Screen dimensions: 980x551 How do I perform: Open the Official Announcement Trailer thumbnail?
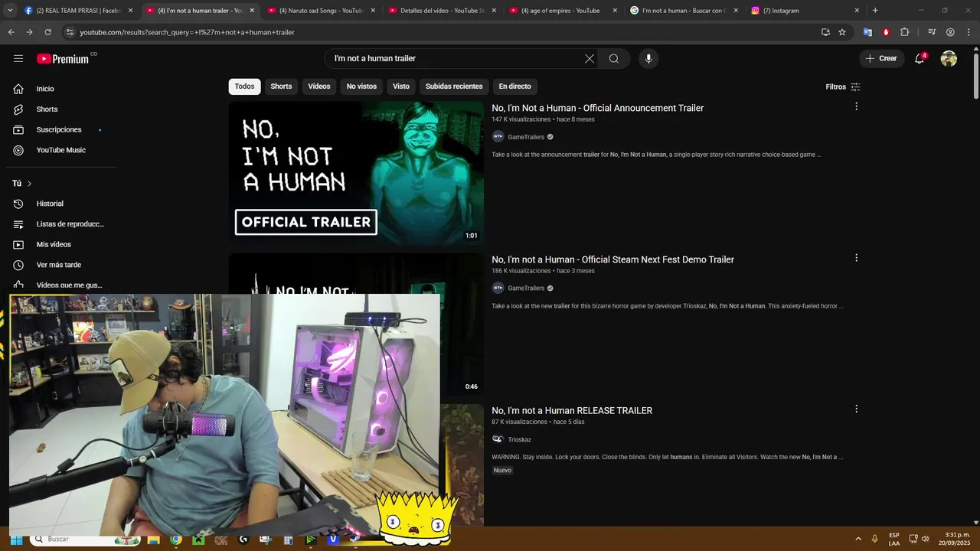point(356,173)
